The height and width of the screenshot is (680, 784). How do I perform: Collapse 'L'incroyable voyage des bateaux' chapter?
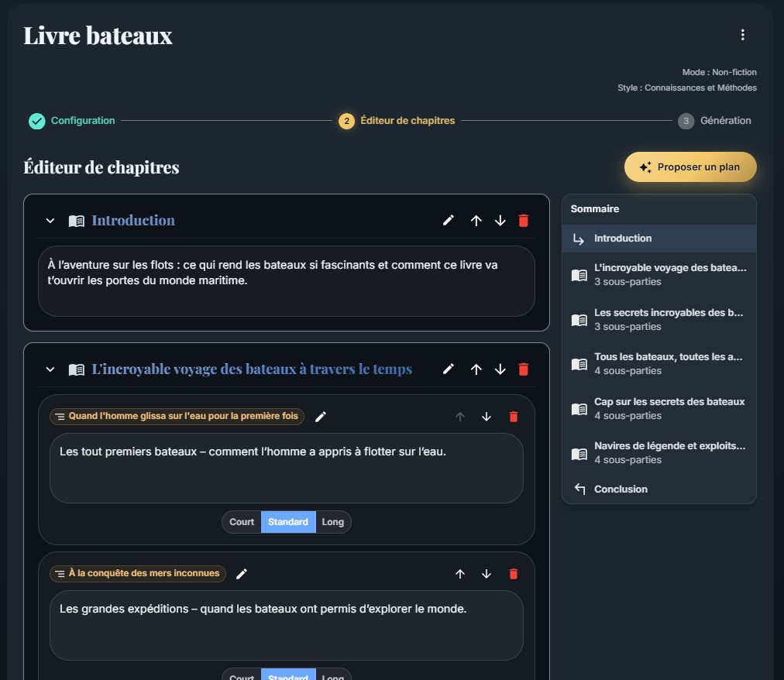[x=50, y=369]
